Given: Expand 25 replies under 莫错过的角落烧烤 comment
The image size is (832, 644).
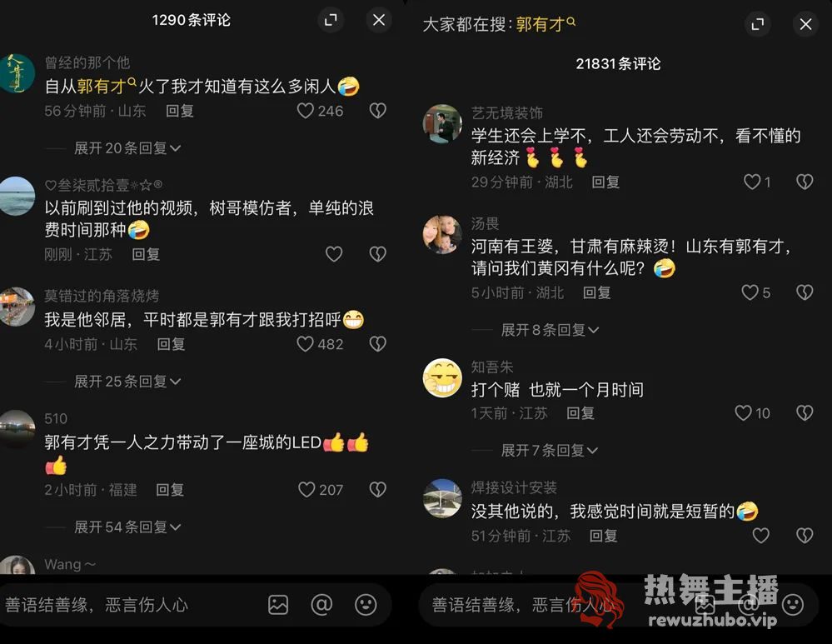Looking at the screenshot, I should 127,382.
